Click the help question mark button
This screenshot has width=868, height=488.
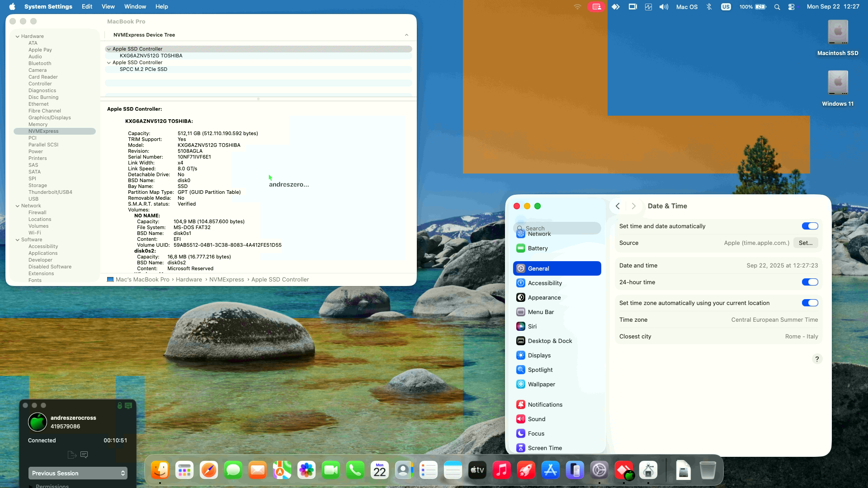click(816, 359)
